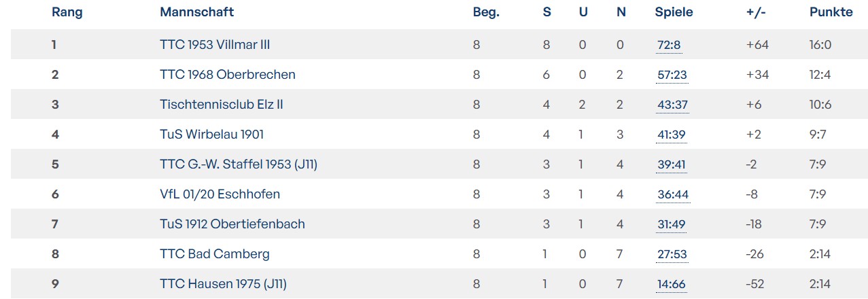
Task: Click the 72:8 games score
Action: click(669, 46)
